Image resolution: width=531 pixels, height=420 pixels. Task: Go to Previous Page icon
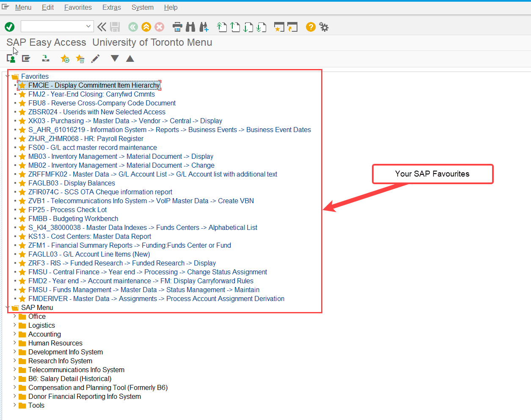pos(235,27)
